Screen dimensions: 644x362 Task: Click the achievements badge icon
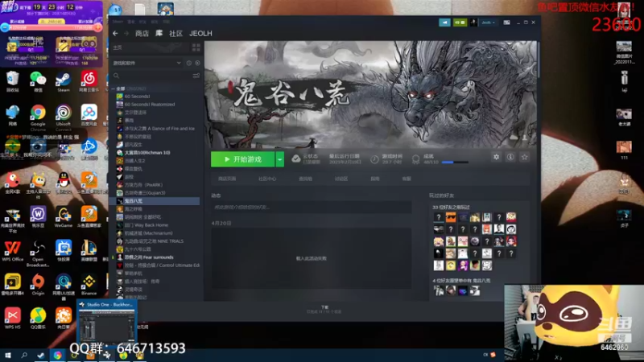415,159
